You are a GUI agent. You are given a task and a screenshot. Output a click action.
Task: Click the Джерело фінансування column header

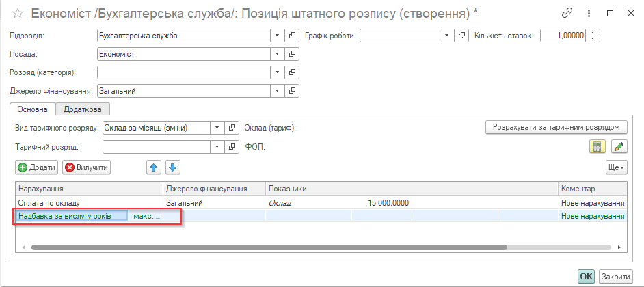[x=215, y=189]
